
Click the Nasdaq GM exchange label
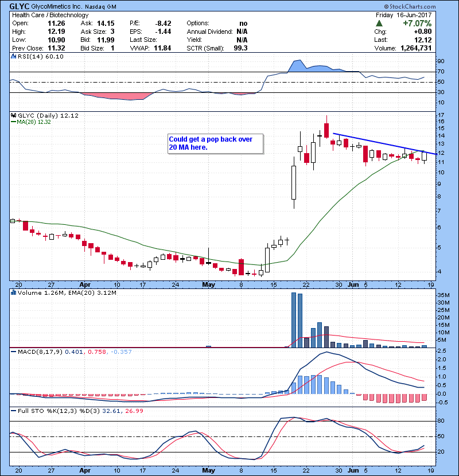[x=100, y=7]
